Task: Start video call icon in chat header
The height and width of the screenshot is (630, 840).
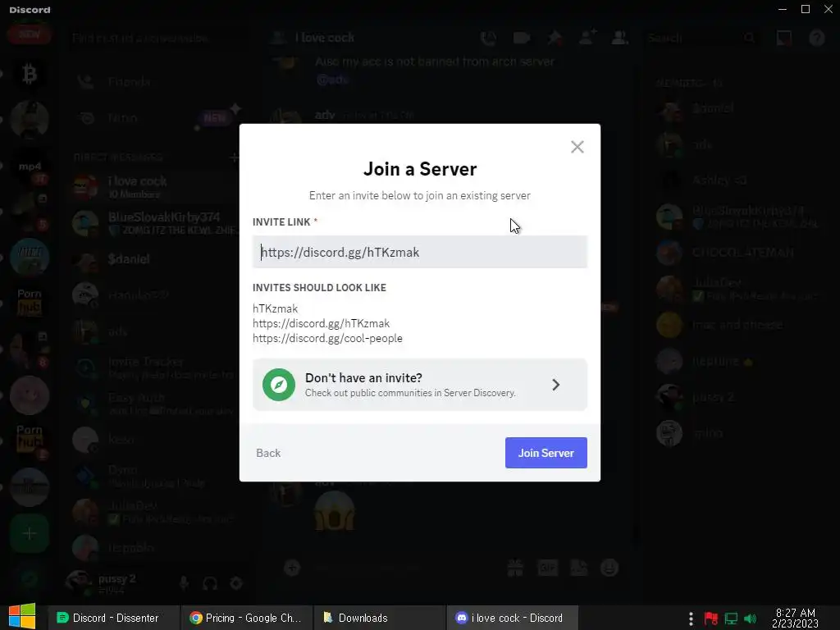Action: click(521, 38)
